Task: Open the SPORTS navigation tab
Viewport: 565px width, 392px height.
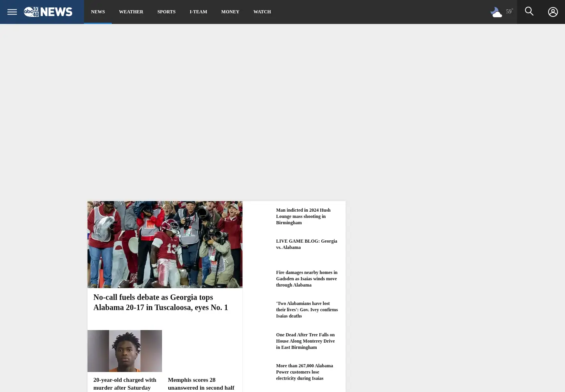Action: click(x=166, y=12)
